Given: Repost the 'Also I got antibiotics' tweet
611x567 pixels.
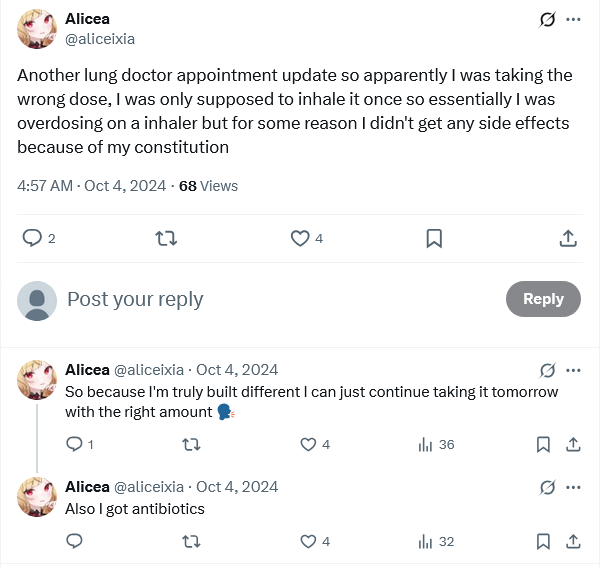Looking at the screenshot, I should (192, 541).
